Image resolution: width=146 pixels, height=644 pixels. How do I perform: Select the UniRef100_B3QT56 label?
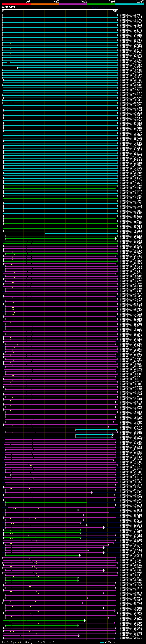click(x=131, y=454)
